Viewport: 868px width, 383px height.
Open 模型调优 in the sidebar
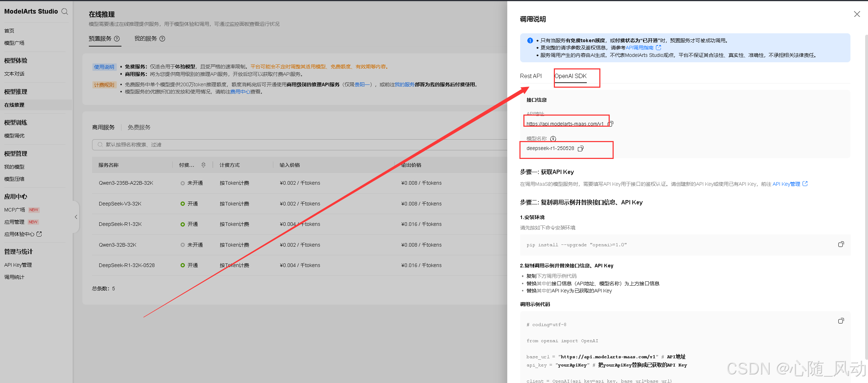coord(14,136)
